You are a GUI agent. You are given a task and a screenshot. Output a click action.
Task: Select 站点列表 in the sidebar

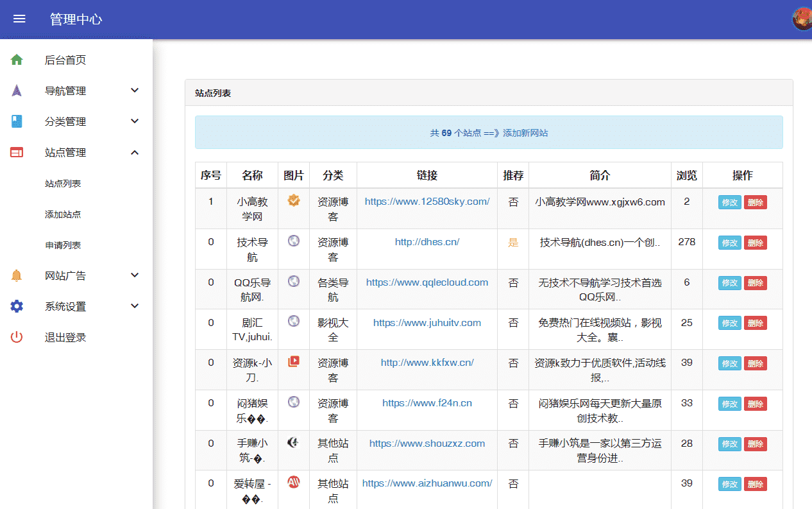pos(63,184)
